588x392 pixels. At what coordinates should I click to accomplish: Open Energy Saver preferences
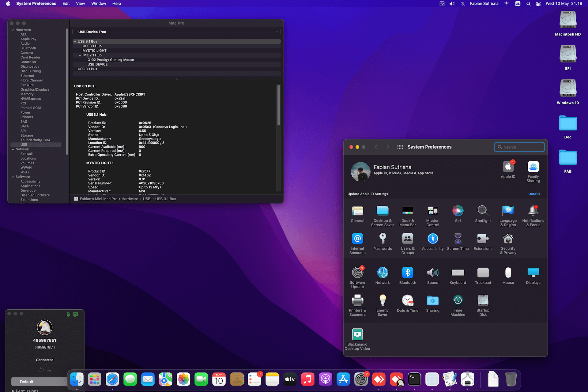click(383, 306)
